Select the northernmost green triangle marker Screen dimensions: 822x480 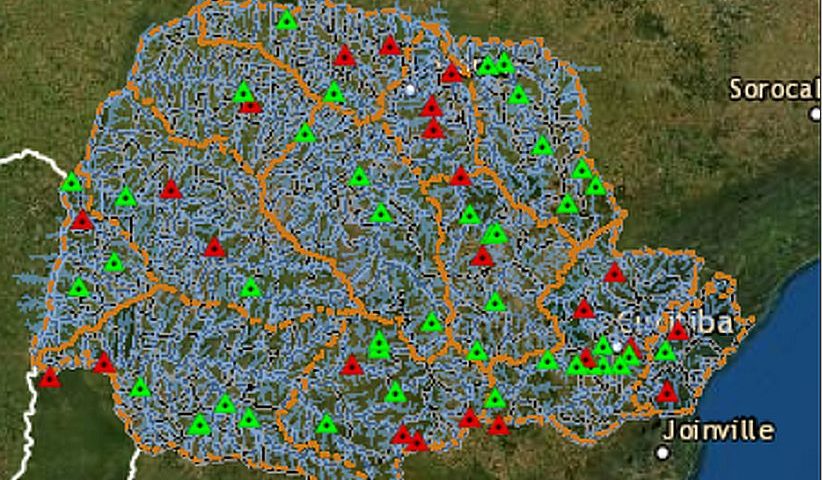(287, 20)
